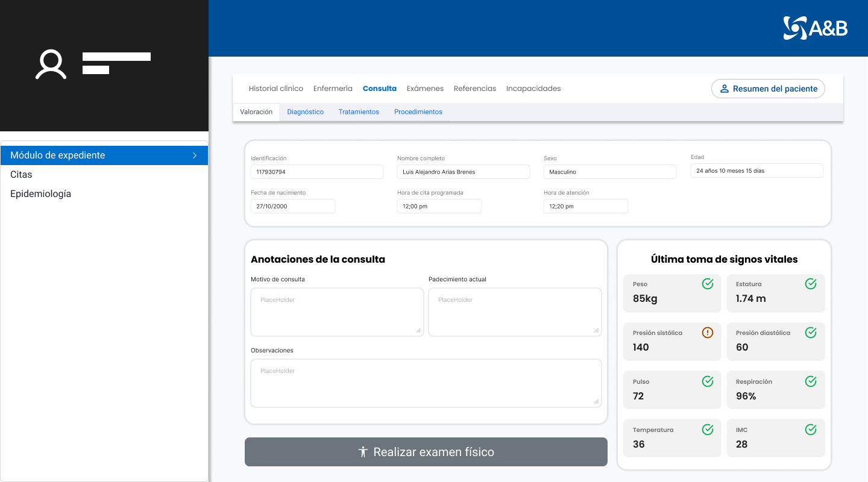This screenshot has height=482, width=868.
Task: Click the Presión diastólica value 60
Action: pos(742,347)
